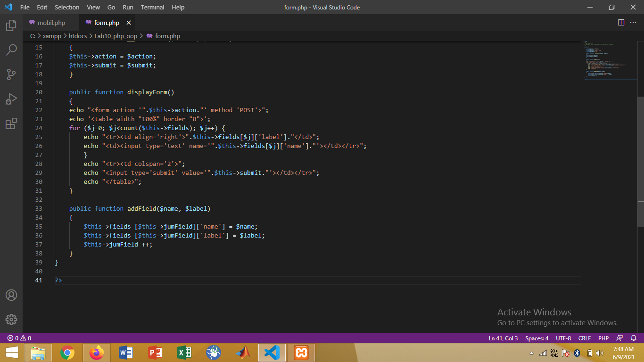Open the Explorer sidebar
The height and width of the screenshot is (362, 644).
pos(11,26)
